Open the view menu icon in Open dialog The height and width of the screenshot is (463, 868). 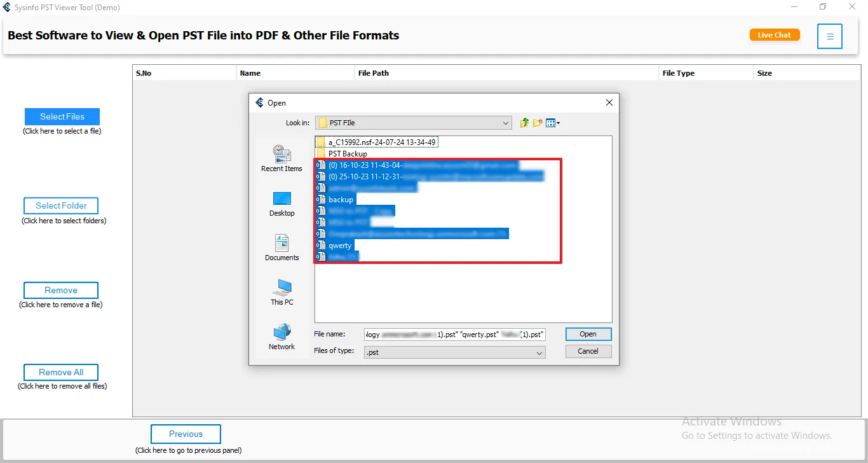[552, 123]
